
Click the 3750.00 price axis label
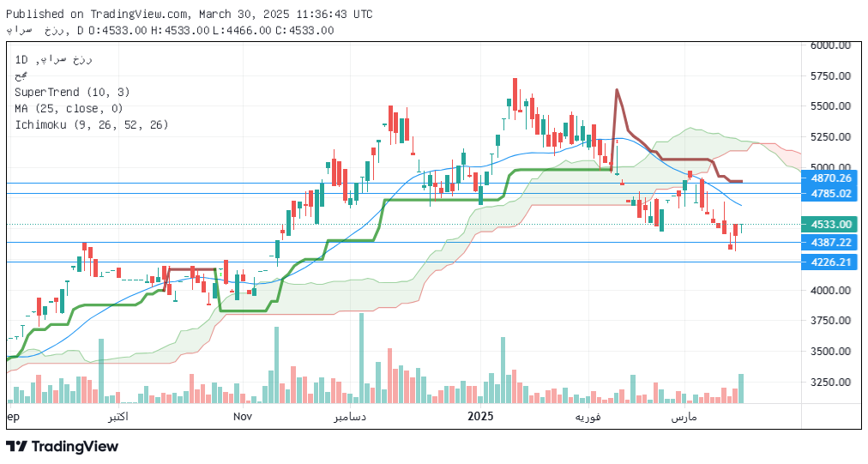click(x=830, y=321)
